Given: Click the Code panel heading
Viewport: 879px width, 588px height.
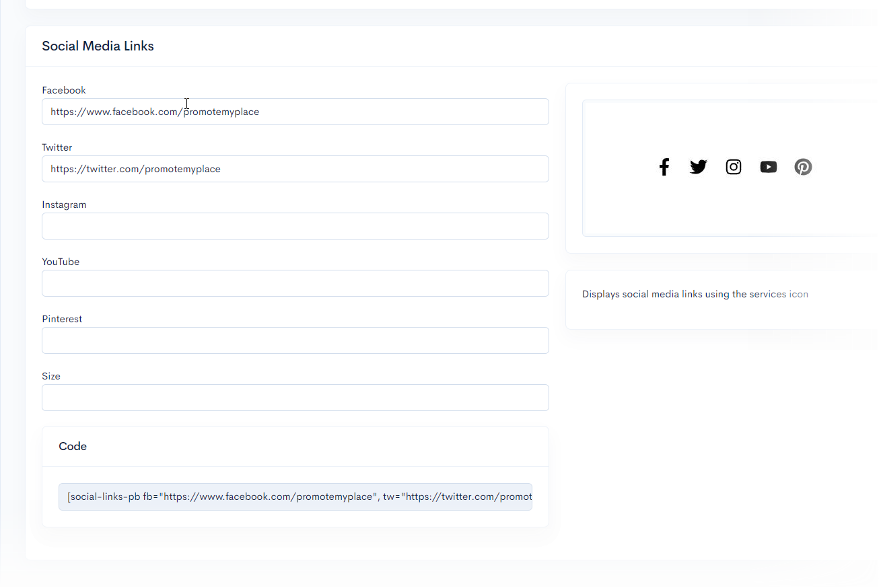Looking at the screenshot, I should pyautogui.click(x=73, y=446).
